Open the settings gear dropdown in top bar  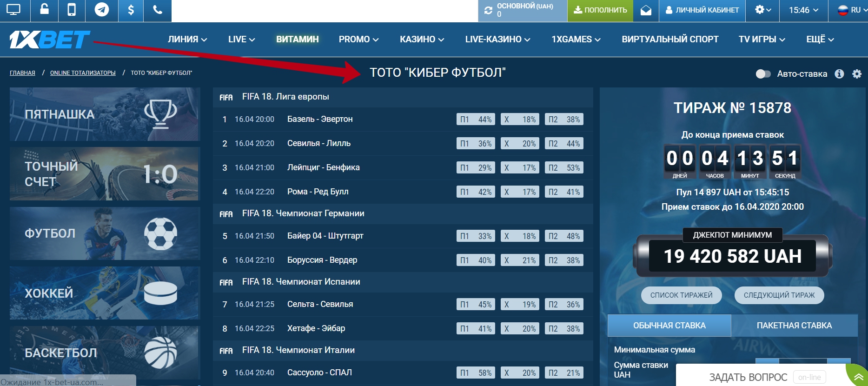pyautogui.click(x=763, y=10)
